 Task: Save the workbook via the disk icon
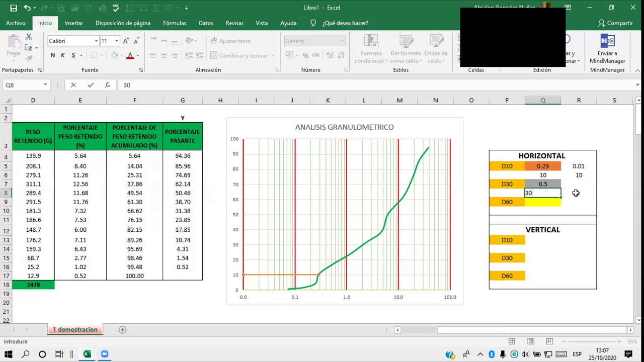pyautogui.click(x=14, y=8)
